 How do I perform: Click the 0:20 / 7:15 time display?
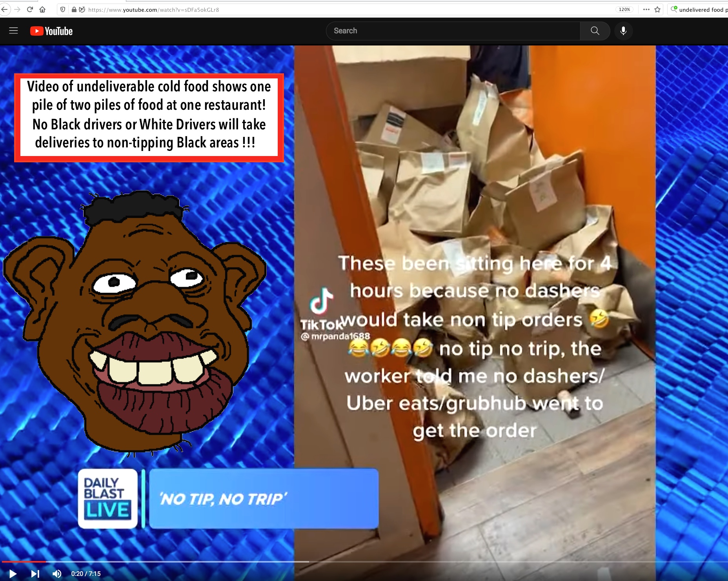tap(86, 574)
